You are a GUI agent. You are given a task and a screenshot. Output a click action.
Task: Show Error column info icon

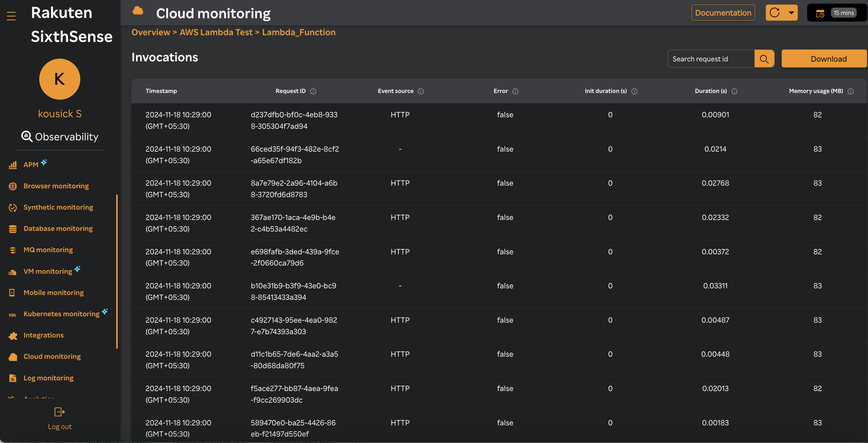pyautogui.click(x=515, y=91)
